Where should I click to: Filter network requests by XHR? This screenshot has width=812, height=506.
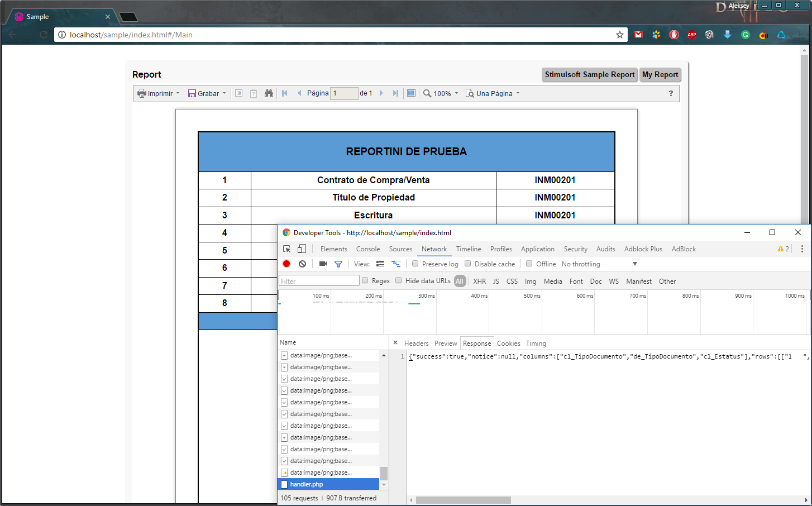click(x=480, y=281)
